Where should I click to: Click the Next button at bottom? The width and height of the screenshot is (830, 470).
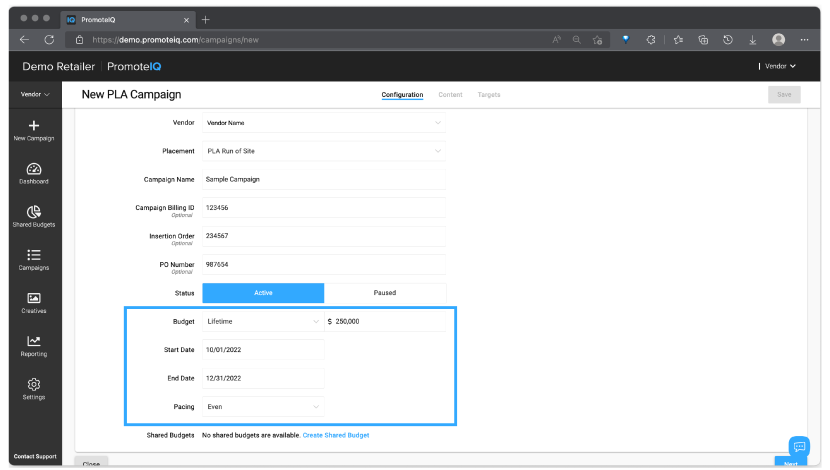(x=791, y=463)
